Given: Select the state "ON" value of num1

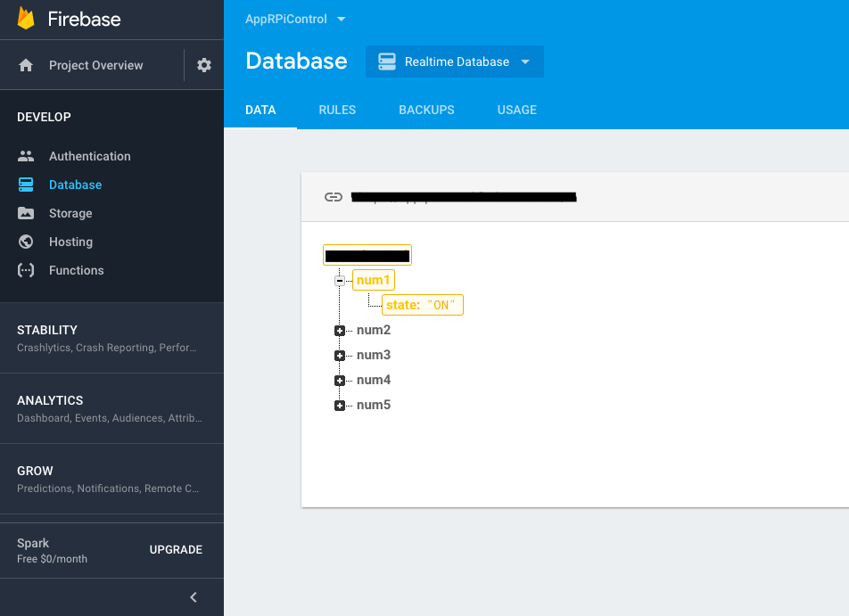Looking at the screenshot, I should [x=422, y=304].
